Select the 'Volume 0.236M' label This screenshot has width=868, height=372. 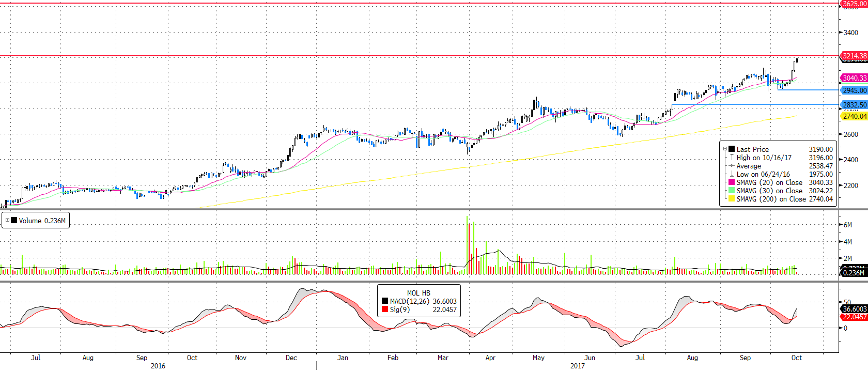click(42, 221)
